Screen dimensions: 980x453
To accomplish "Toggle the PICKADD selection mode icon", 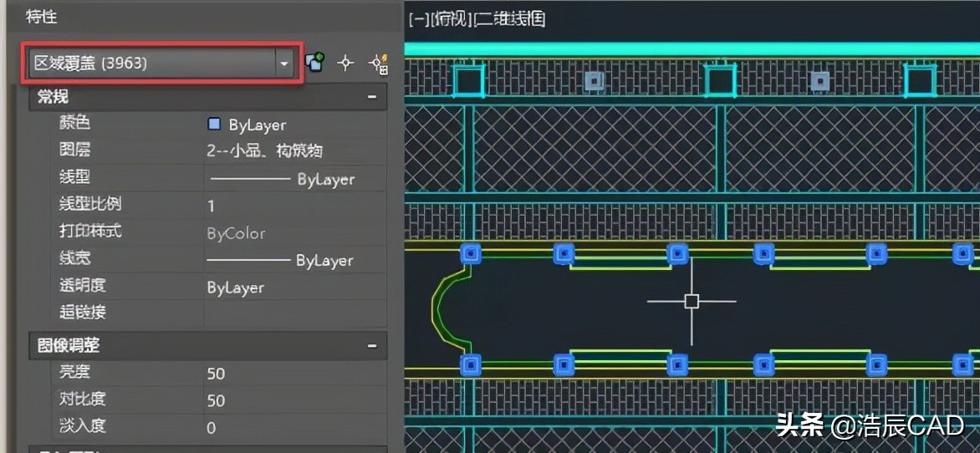I will pos(314,64).
